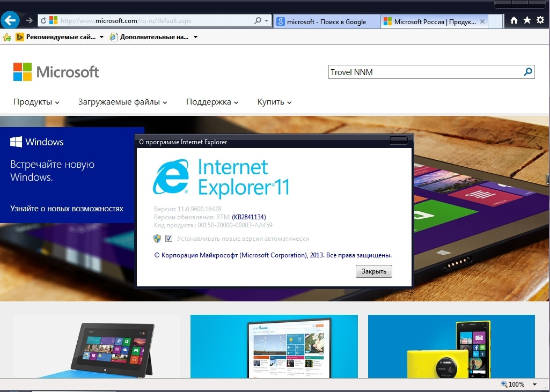Expand the 'Продукты' menu
The width and height of the screenshot is (550, 392).
tap(36, 102)
